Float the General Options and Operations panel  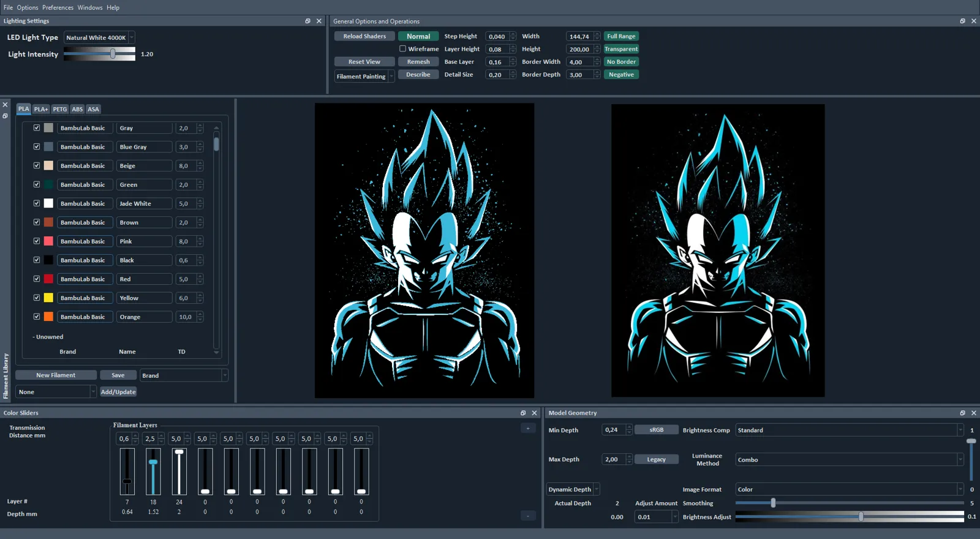point(962,21)
